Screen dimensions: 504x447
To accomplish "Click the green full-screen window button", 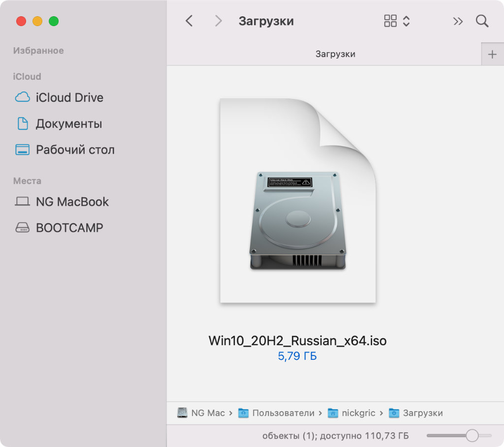I will point(54,21).
